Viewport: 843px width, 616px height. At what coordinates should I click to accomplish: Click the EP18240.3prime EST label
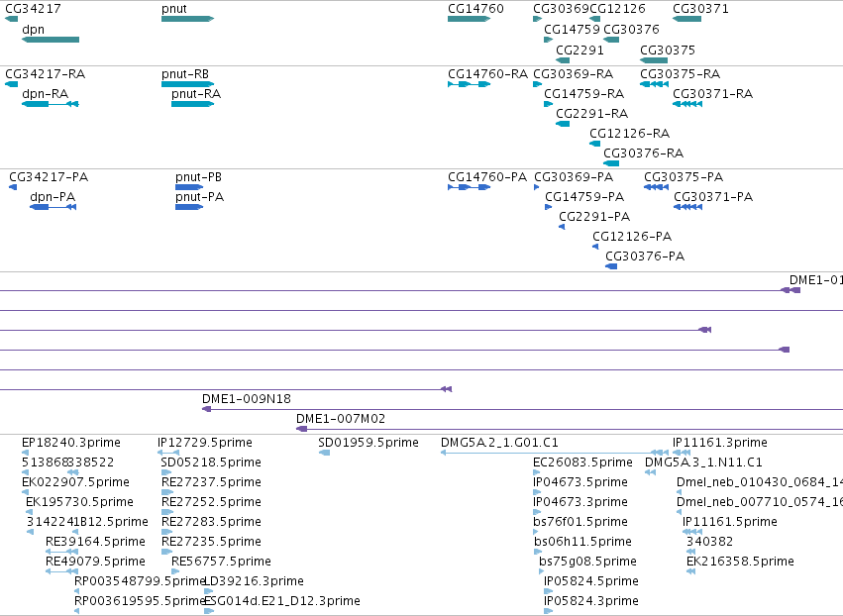coord(71,443)
